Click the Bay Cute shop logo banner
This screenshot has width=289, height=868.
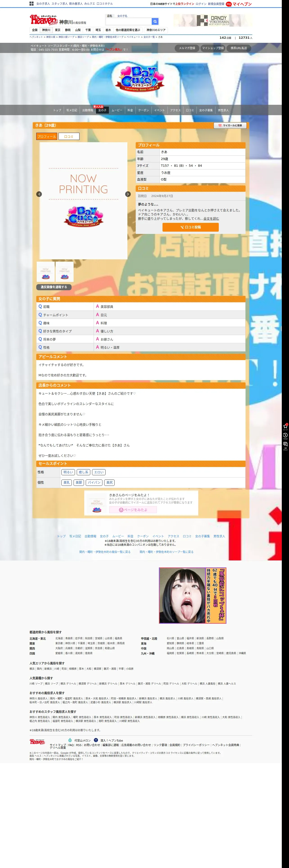(140, 79)
